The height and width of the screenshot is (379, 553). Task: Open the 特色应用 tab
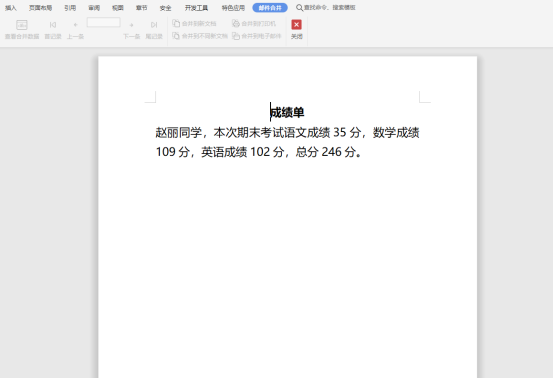tap(233, 8)
